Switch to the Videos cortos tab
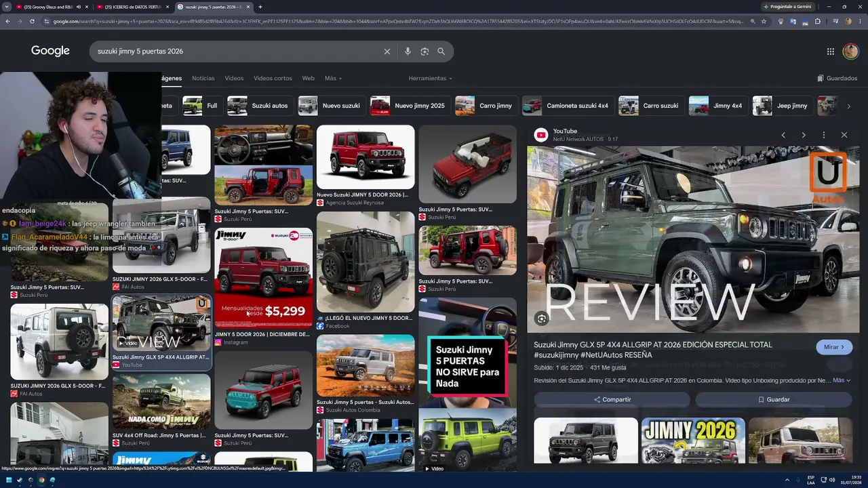The width and height of the screenshot is (868, 488). (273, 79)
